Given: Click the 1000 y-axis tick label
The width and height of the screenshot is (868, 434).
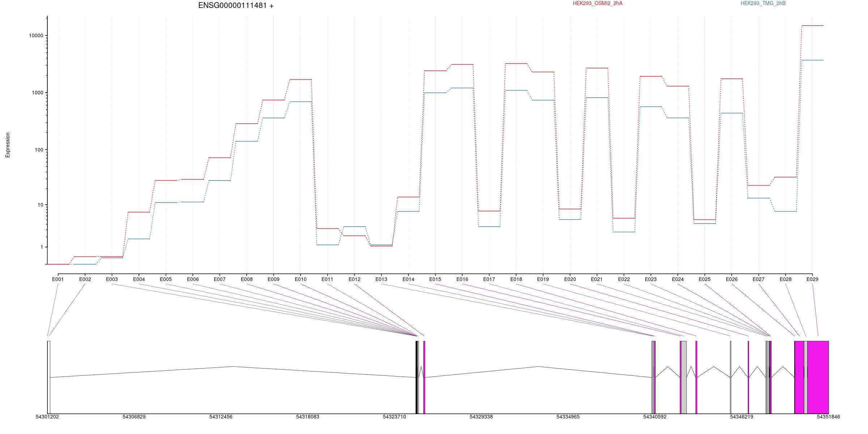Looking at the screenshot, I should tap(38, 93).
